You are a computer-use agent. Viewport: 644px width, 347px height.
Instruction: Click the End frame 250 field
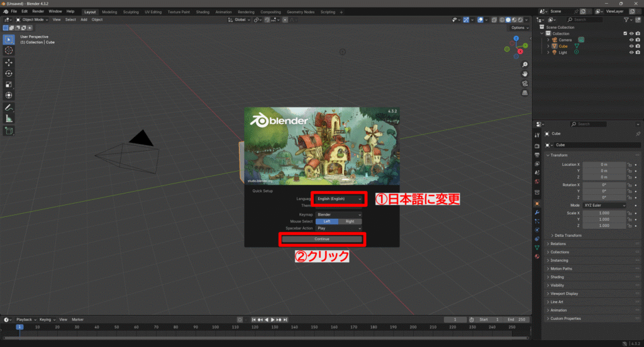517,319
